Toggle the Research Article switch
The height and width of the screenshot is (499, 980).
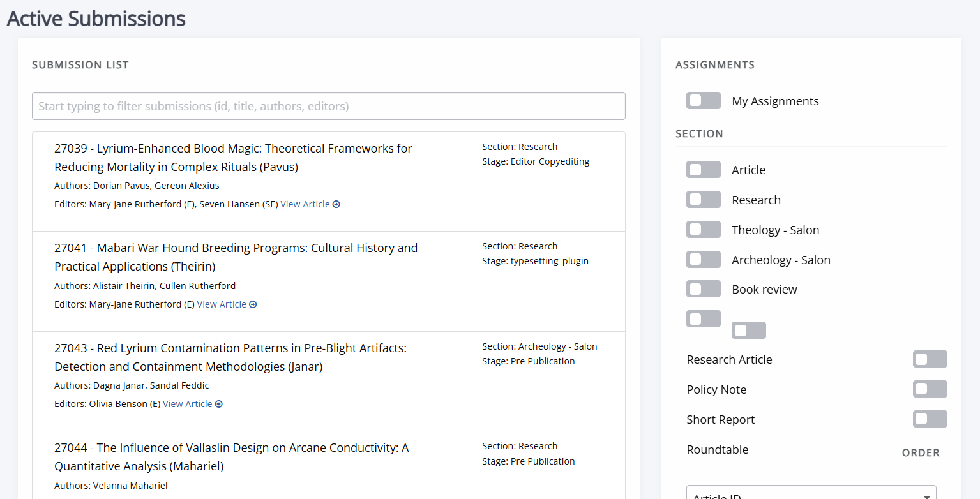click(x=930, y=359)
